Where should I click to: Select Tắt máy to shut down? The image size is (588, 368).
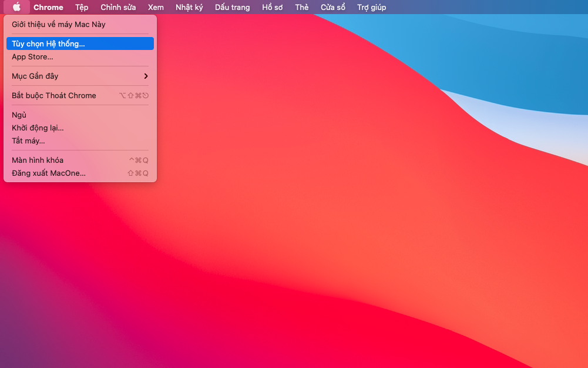point(80,140)
